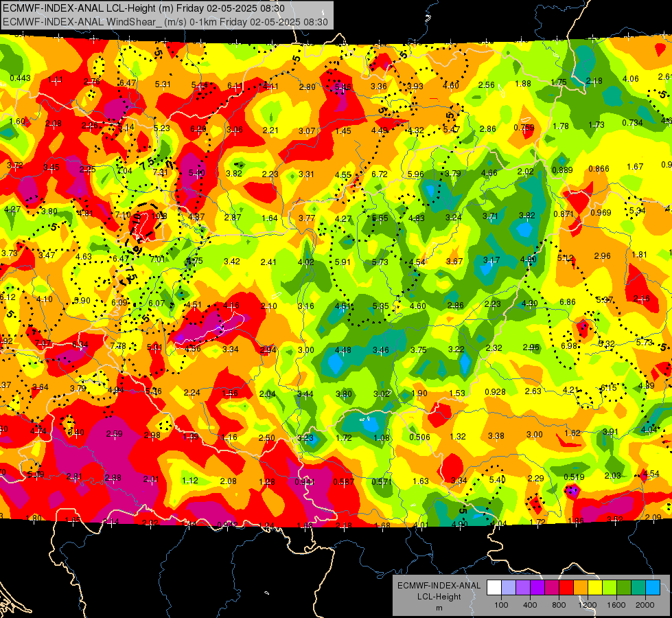Image resolution: width=672 pixels, height=618 pixels.
Task: Click the LCL-Height title line at top
Action: pyautogui.click(x=144, y=8)
